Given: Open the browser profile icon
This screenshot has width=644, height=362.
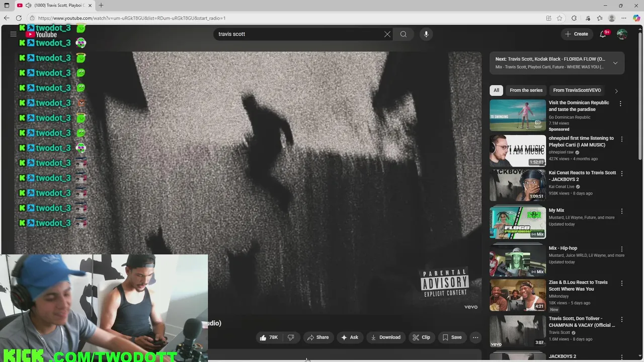Looking at the screenshot, I should pos(612,18).
